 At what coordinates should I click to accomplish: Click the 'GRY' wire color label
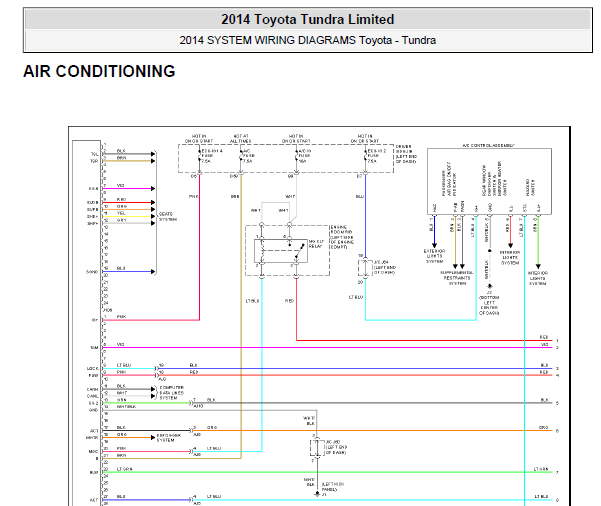[122, 220]
